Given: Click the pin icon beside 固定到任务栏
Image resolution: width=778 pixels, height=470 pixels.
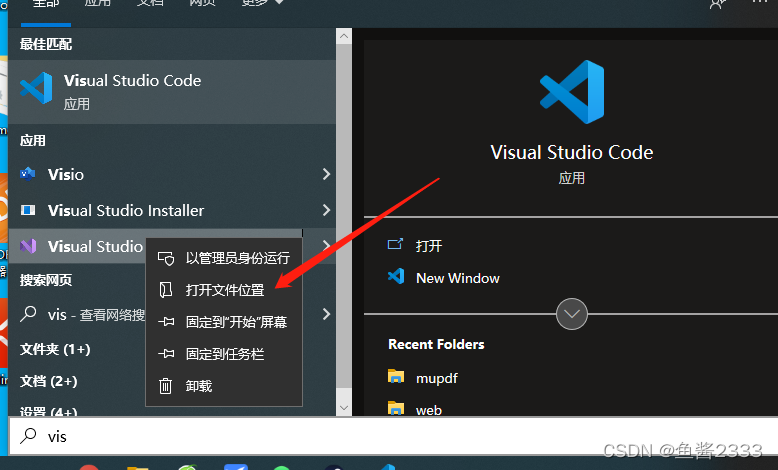Looking at the screenshot, I should [166, 354].
